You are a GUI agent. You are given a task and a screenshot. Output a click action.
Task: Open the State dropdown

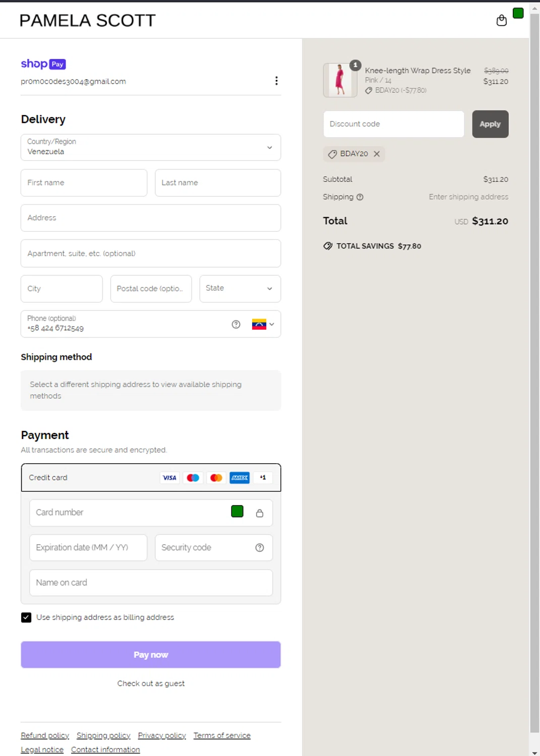(240, 288)
